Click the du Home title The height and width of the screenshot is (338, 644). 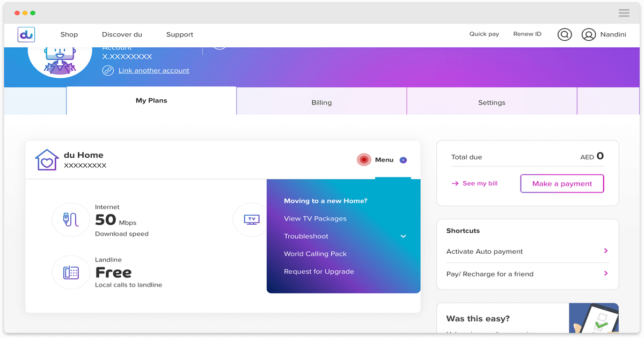(x=83, y=155)
